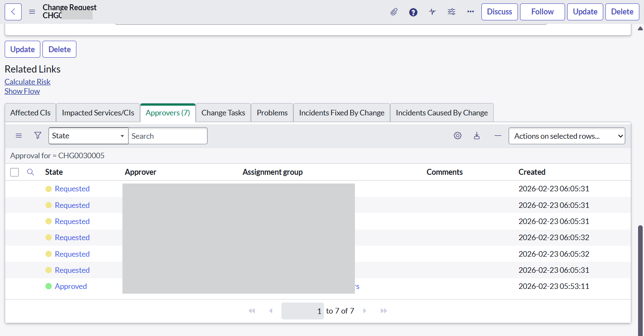
Task: Go to the previous page of approvers
Action: 271,311
